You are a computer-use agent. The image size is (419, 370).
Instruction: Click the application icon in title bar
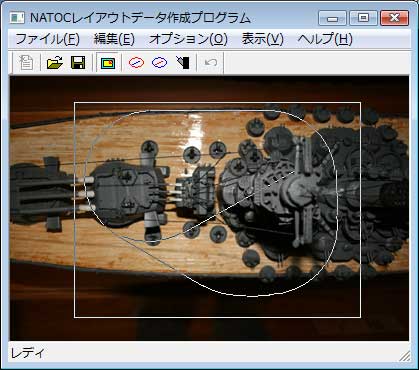(x=16, y=18)
